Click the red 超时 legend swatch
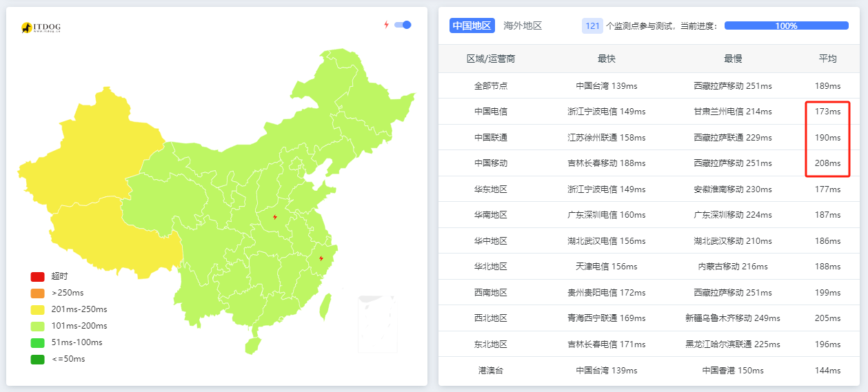Screen dimensions: 868x392 coord(37,276)
